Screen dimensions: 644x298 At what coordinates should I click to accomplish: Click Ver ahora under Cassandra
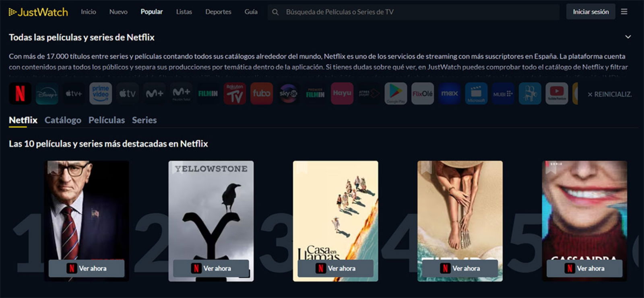point(584,268)
